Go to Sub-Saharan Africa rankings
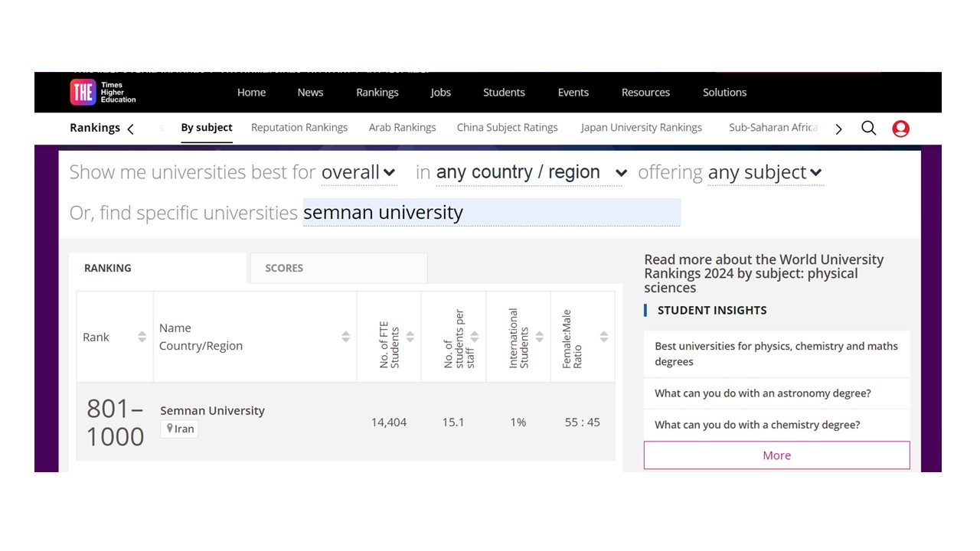980x551 pixels. pos(773,128)
